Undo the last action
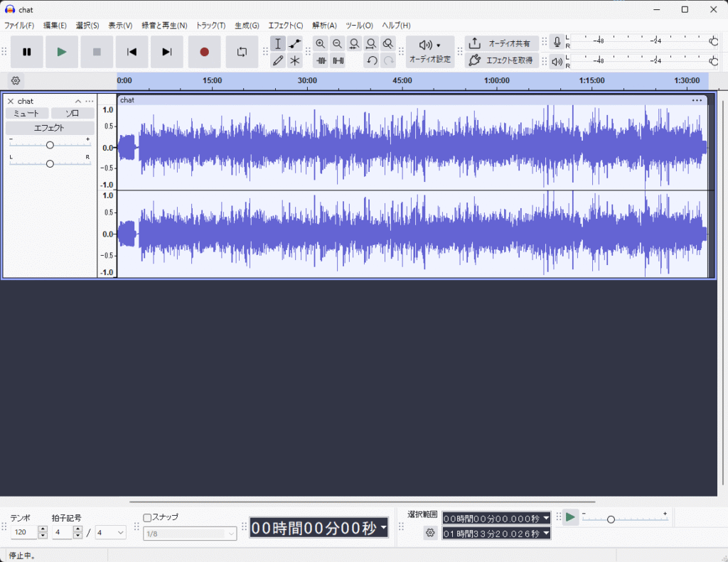 [x=372, y=60]
